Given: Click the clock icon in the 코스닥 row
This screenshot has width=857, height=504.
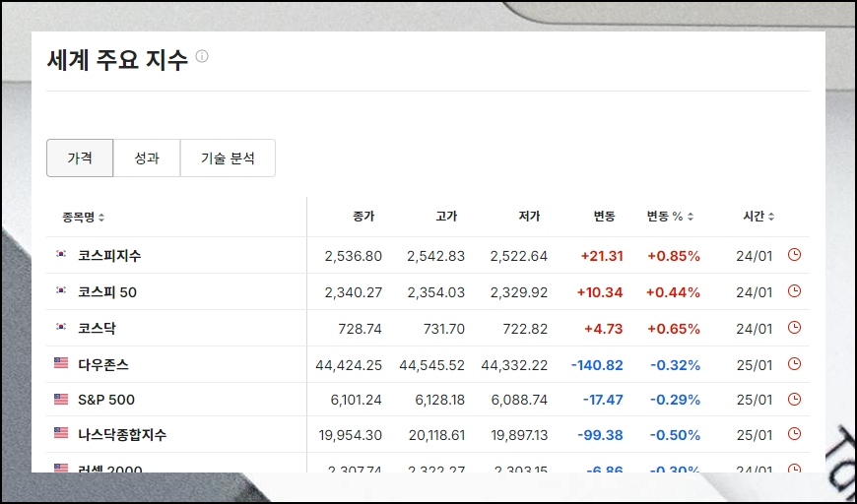Looking at the screenshot, I should pyautogui.click(x=794, y=327).
